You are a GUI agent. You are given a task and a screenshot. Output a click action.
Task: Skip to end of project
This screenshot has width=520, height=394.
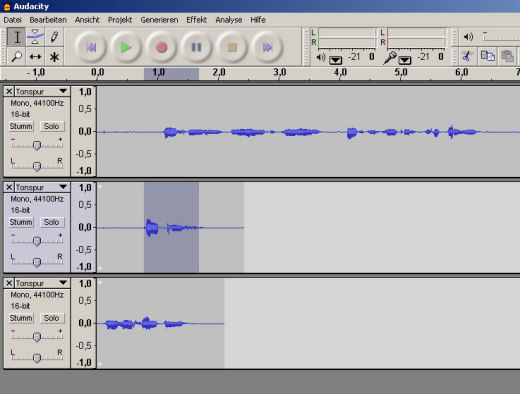(267, 47)
